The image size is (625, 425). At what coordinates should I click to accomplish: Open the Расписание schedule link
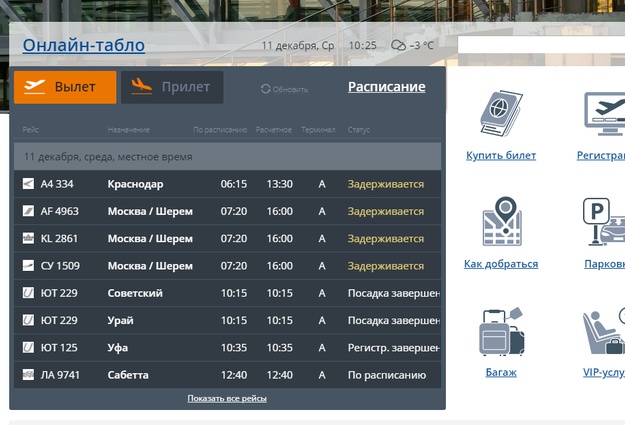[386, 87]
